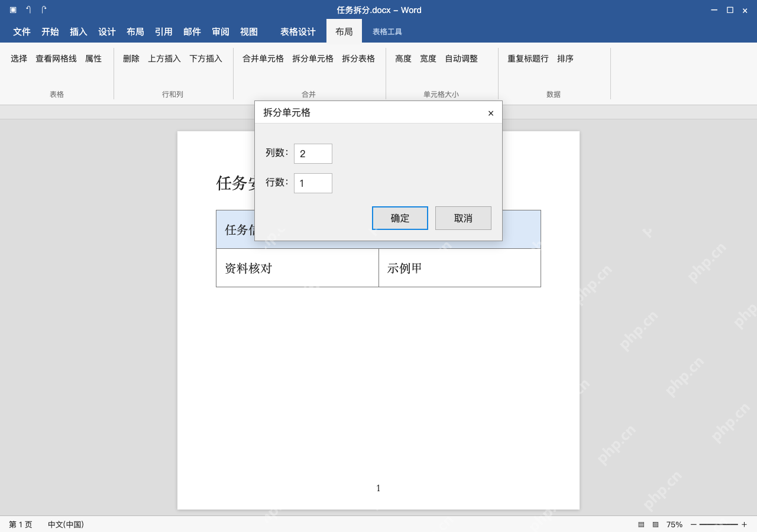Click 宽度 in cell size group
757x532 pixels.
(x=428, y=59)
